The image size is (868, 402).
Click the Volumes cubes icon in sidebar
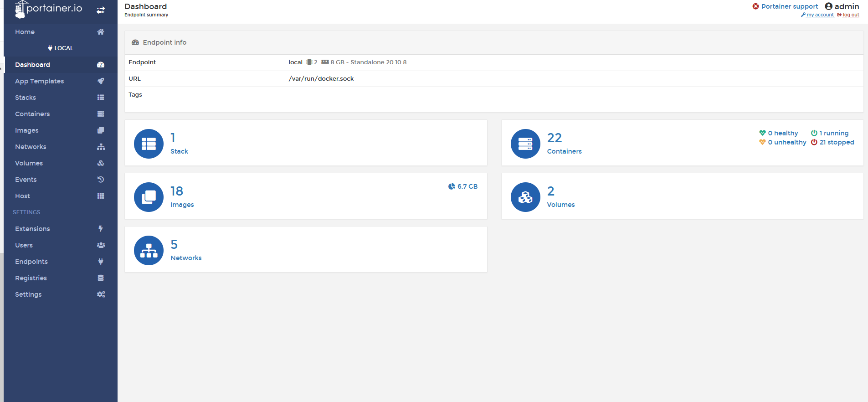coord(101,163)
